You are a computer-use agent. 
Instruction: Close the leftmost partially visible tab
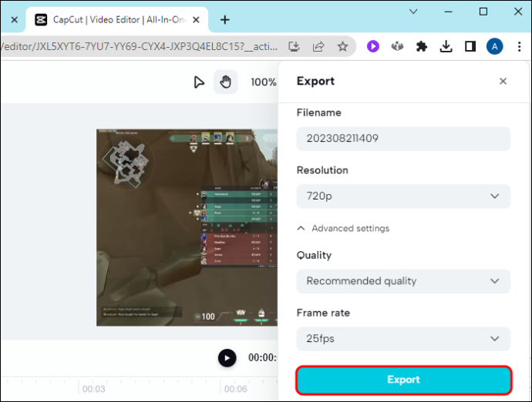[x=14, y=20]
